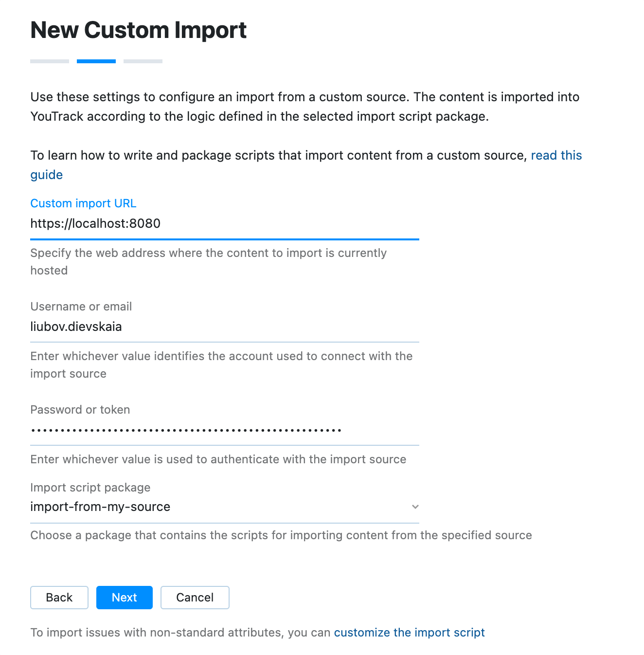The width and height of the screenshot is (644, 655).
Task: Click the https://localhost:8080 URL text
Action: point(96,224)
